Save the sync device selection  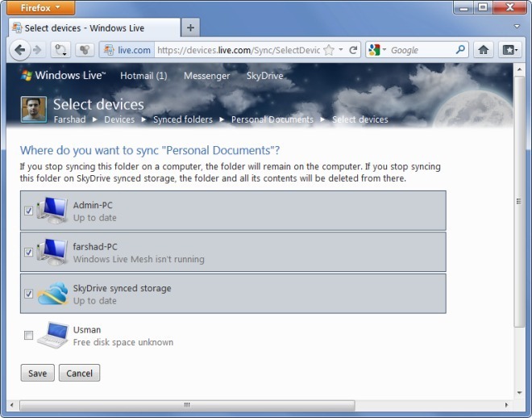37,373
